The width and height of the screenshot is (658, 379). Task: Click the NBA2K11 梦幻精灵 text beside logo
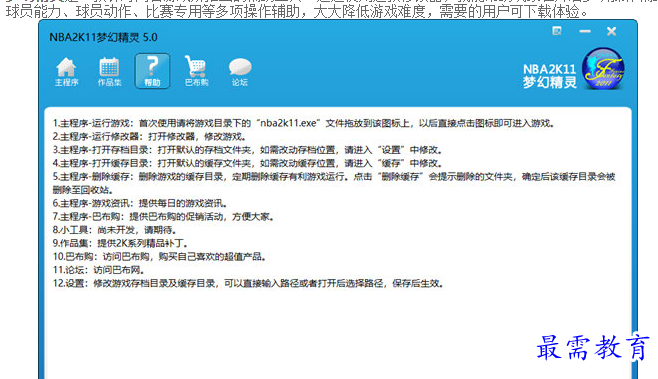(x=549, y=76)
